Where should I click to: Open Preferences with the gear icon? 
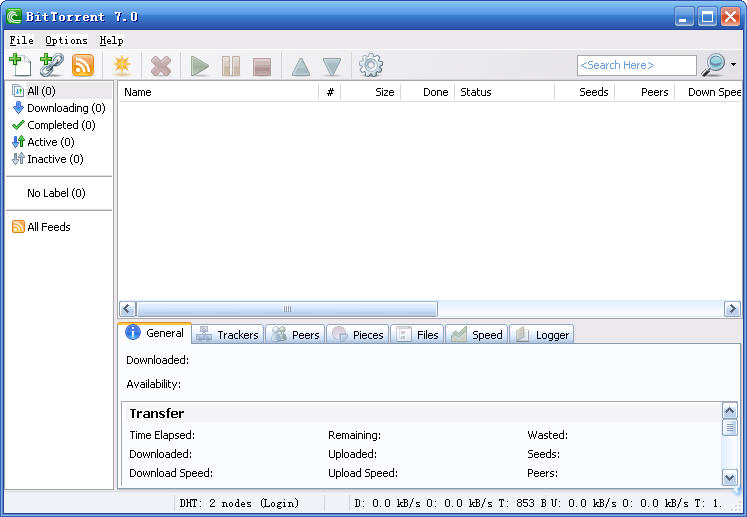[371, 66]
